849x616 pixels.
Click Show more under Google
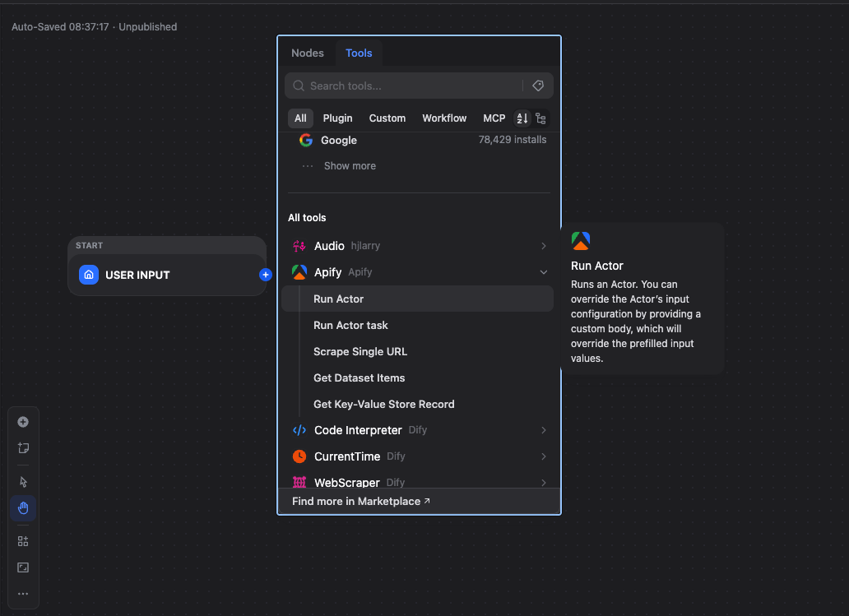(350, 165)
